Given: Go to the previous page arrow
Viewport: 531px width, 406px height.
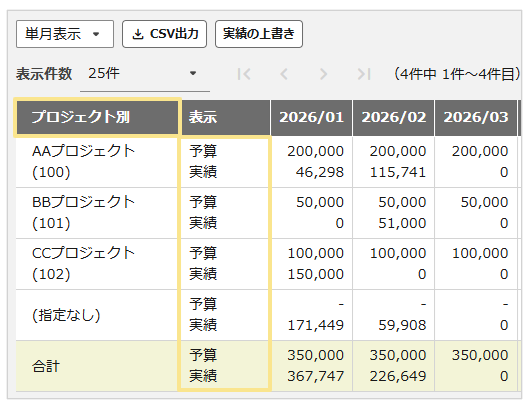Looking at the screenshot, I should (284, 74).
